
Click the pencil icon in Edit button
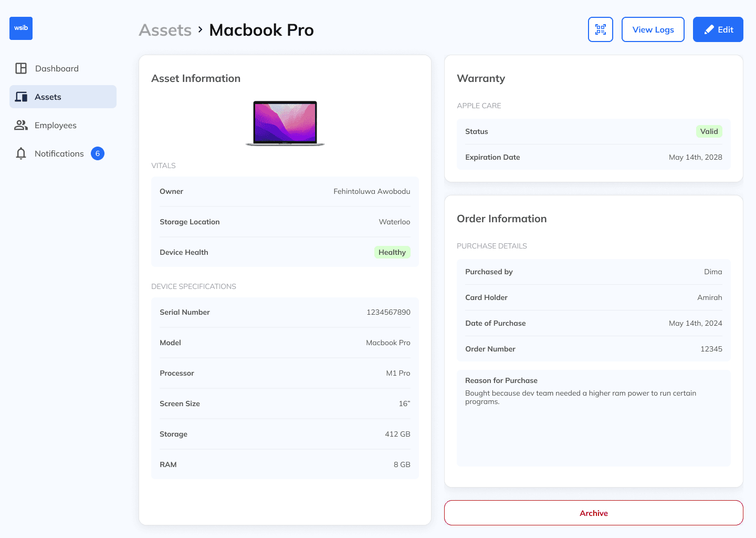[x=709, y=30]
